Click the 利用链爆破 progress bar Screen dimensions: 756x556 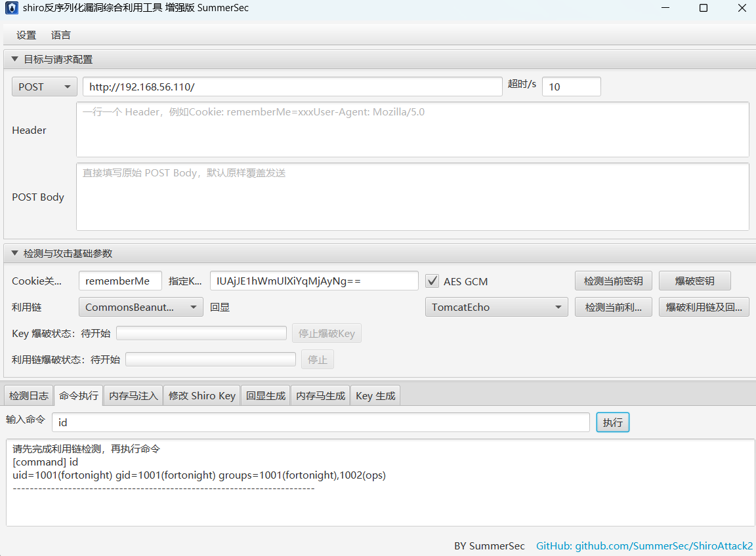pos(211,359)
